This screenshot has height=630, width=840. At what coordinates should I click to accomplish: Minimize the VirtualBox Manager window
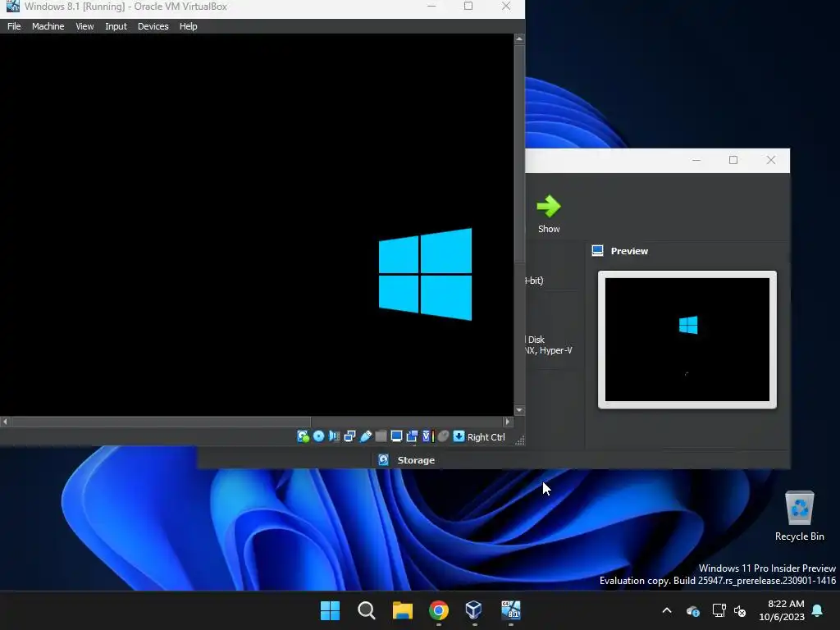pyautogui.click(x=696, y=160)
